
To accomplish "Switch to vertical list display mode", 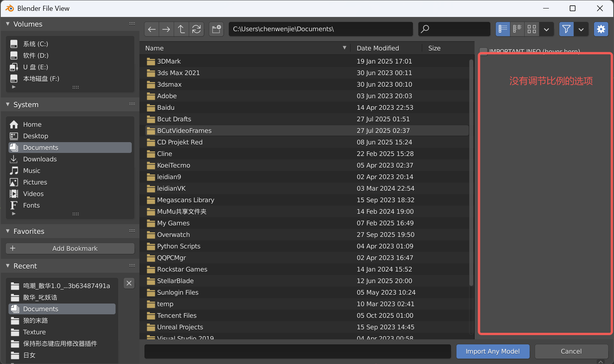I will click(x=503, y=29).
